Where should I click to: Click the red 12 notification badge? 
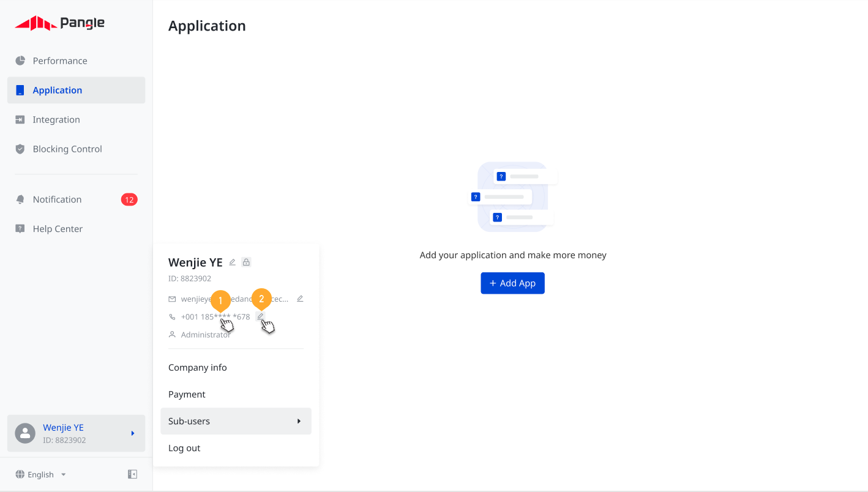click(129, 199)
